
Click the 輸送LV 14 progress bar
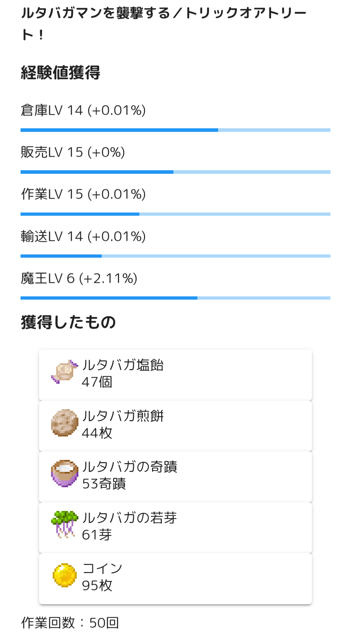coord(175,256)
